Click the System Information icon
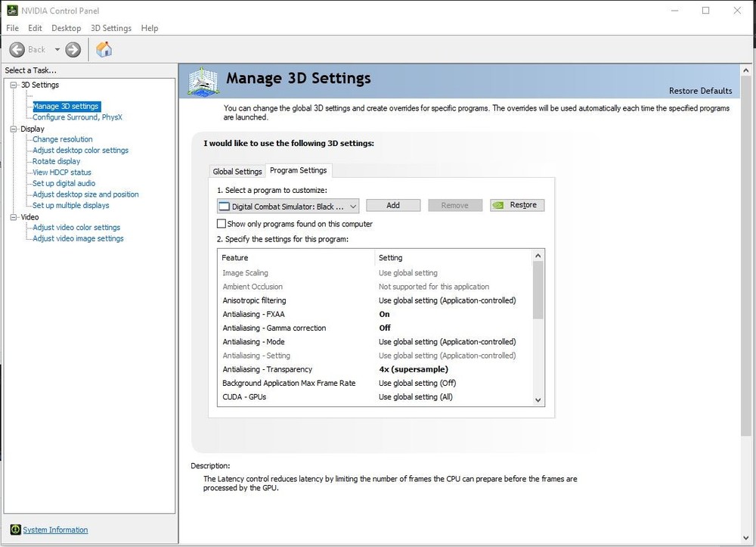756x547 pixels. point(15,530)
